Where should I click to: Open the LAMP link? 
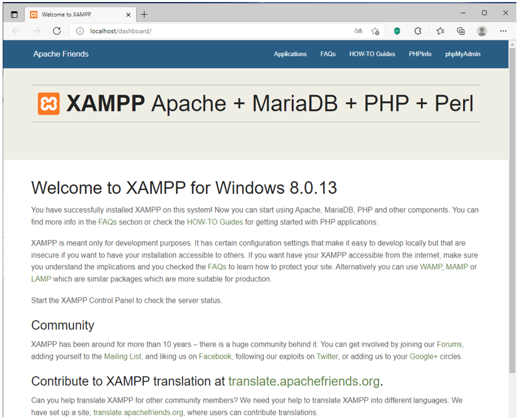point(41,279)
